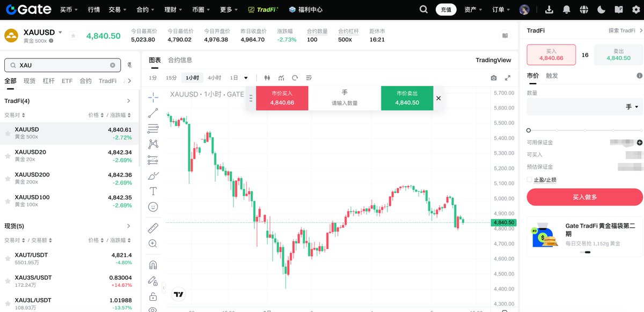Expand chart to fullscreen
This screenshot has height=312, width=644.
508,78
